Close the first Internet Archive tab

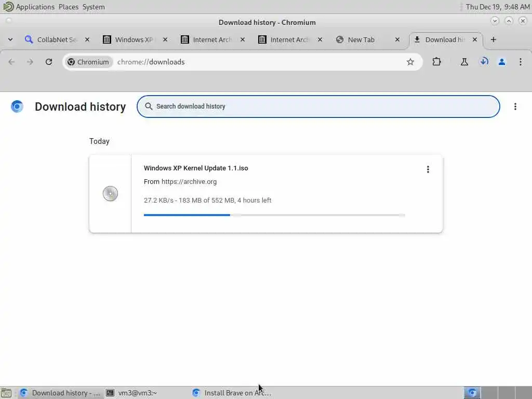(x=243, y=39)
